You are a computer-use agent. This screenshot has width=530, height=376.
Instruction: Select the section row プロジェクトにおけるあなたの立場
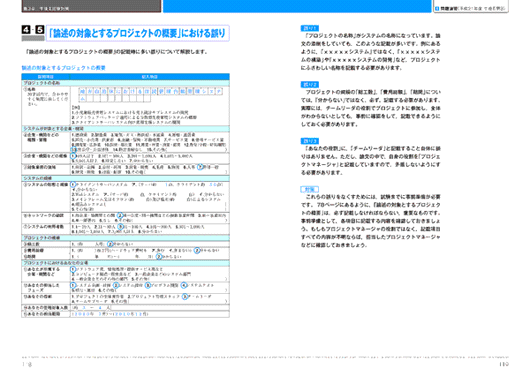[x=125, y=263]
